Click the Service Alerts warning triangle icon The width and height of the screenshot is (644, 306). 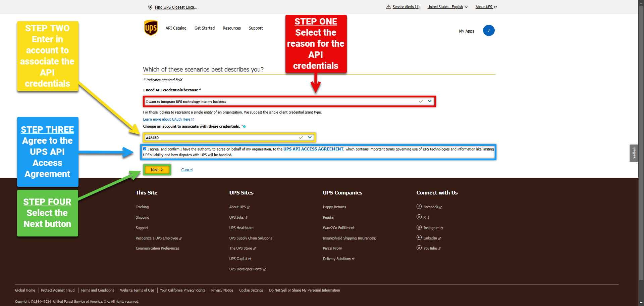tap(388, 7)
